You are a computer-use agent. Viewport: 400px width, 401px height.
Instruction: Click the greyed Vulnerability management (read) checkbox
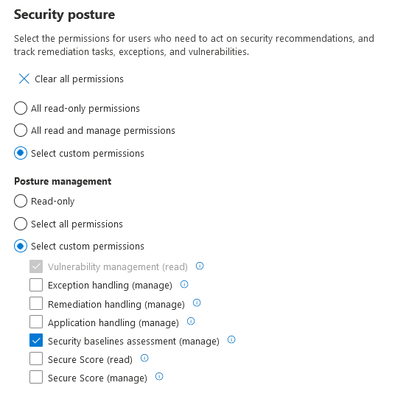pos(36,267)
